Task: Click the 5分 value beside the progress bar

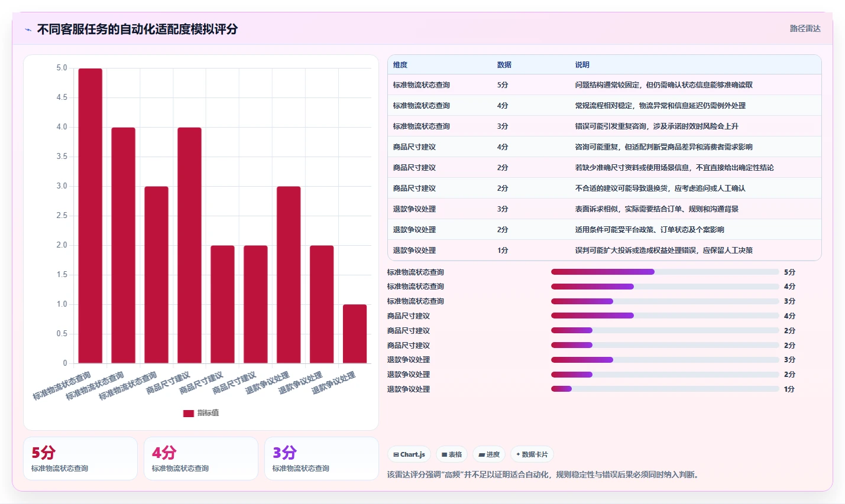Action: tap(790, 272)
